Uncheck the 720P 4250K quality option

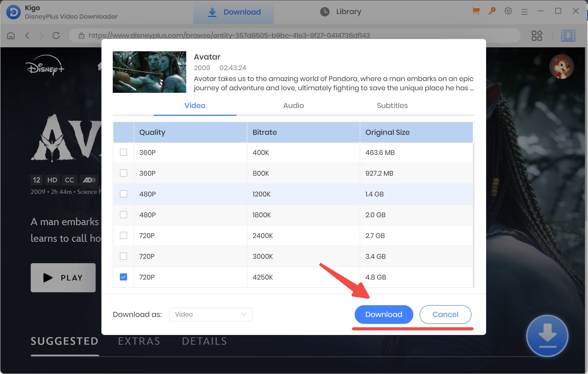(124, 277)
